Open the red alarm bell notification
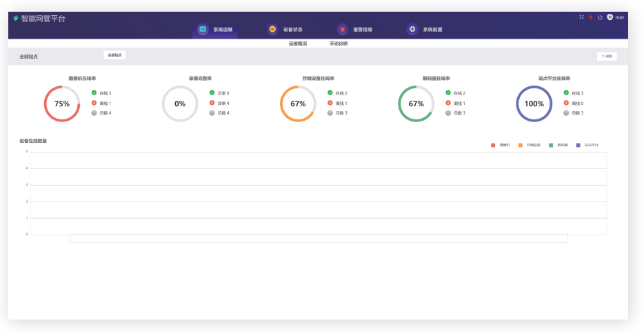 (x=591, y=17)
